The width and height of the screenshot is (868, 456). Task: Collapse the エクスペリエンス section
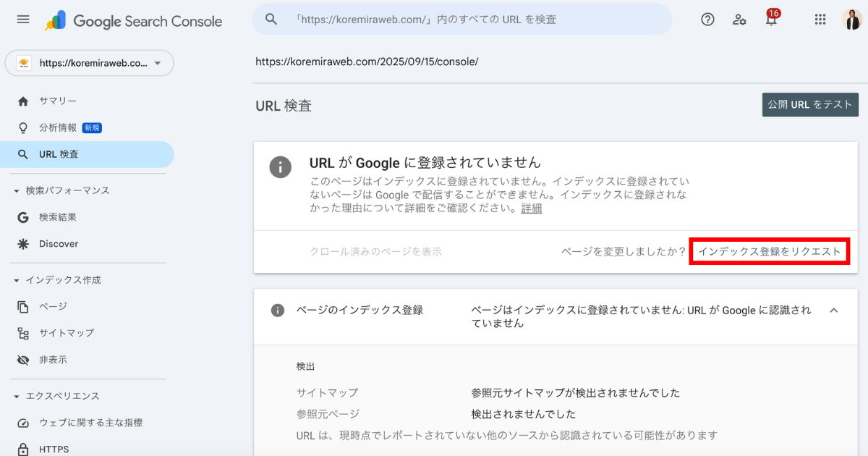tap(17, 396)
